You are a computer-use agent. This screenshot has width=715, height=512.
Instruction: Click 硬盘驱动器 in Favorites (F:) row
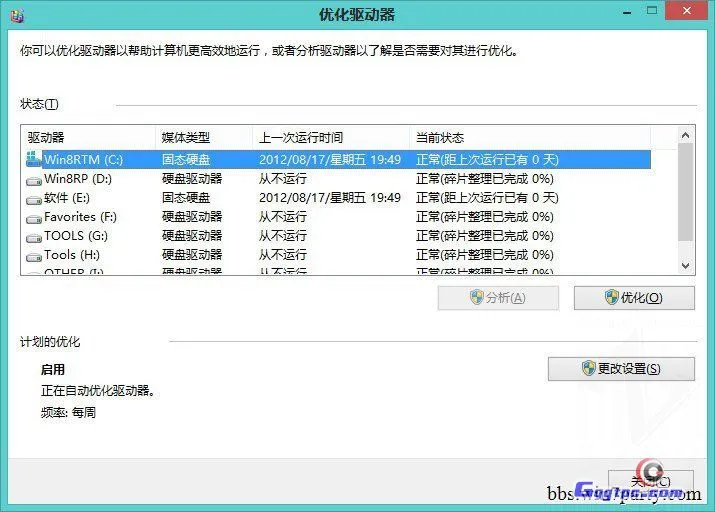click(192, 217)
